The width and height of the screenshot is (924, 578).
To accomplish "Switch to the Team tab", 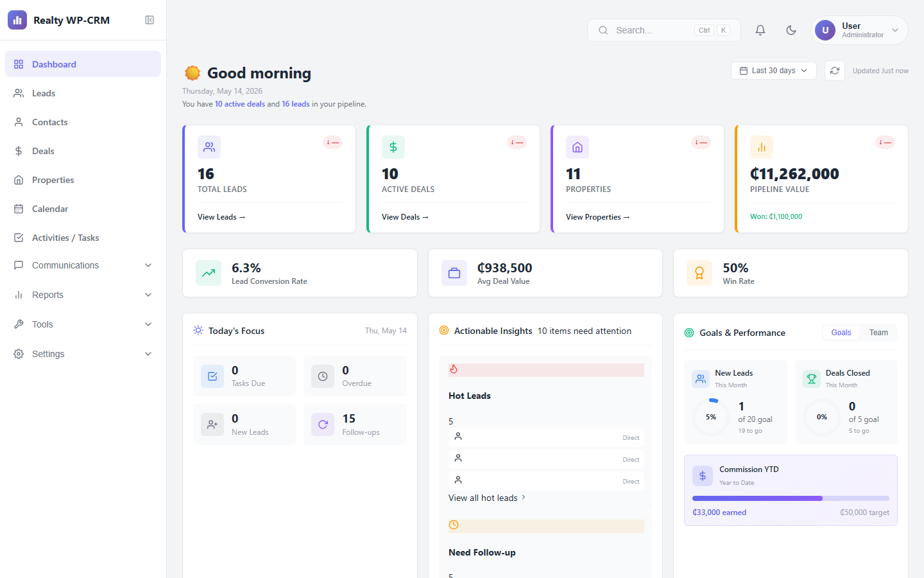I will coord(878,333).
